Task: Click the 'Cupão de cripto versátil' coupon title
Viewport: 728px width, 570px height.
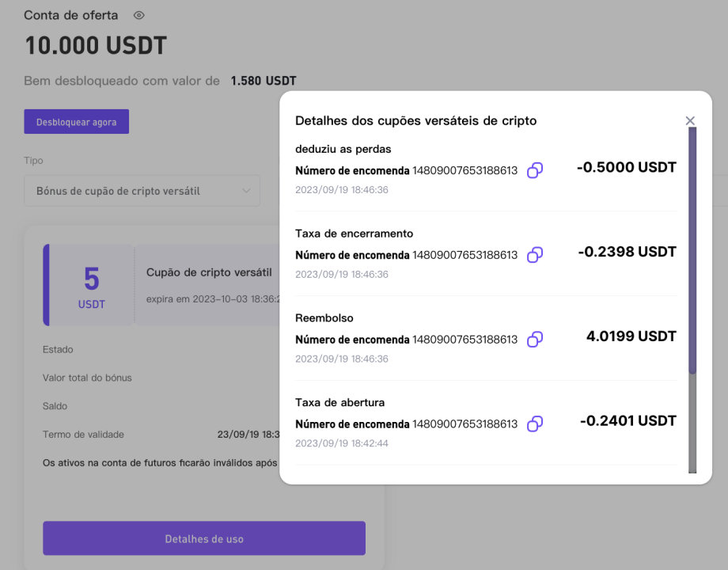Action: (209, 272)
